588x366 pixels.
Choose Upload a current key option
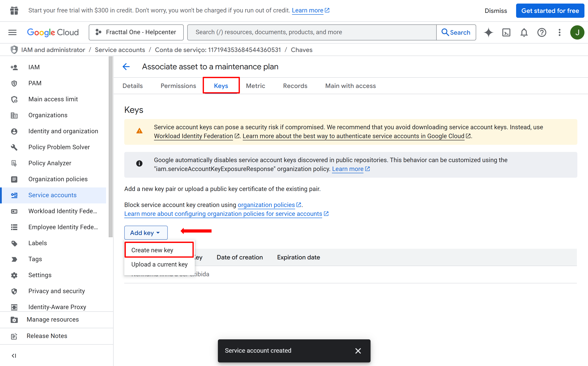coord(159,264)
